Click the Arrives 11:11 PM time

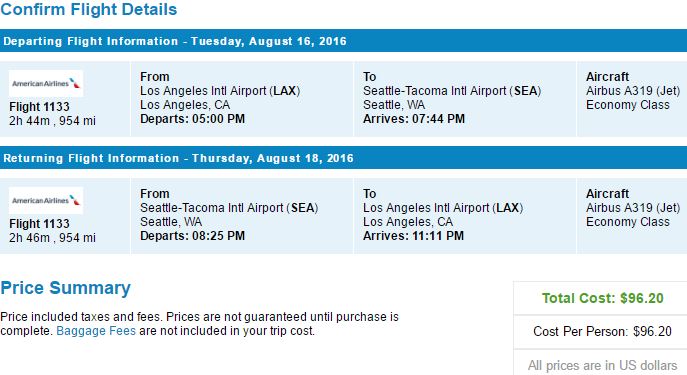pyautogui.click(x=413, y=236)
